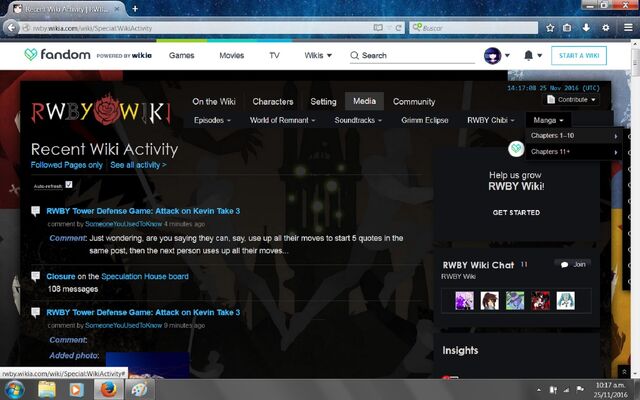640x400 pixels.
Task: Click the page vertical scrollbar thumb
Action: click(635, 62)
